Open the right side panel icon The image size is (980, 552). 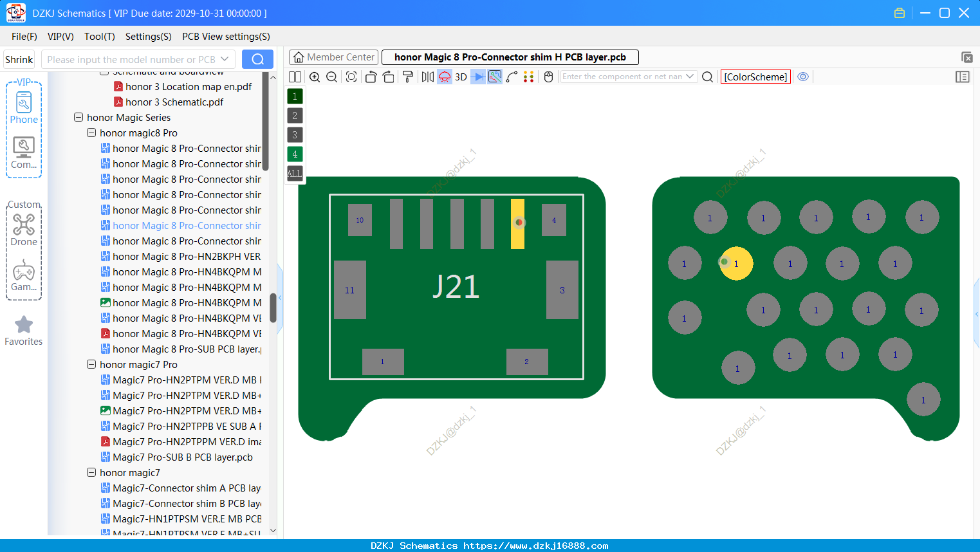point(963,77)
